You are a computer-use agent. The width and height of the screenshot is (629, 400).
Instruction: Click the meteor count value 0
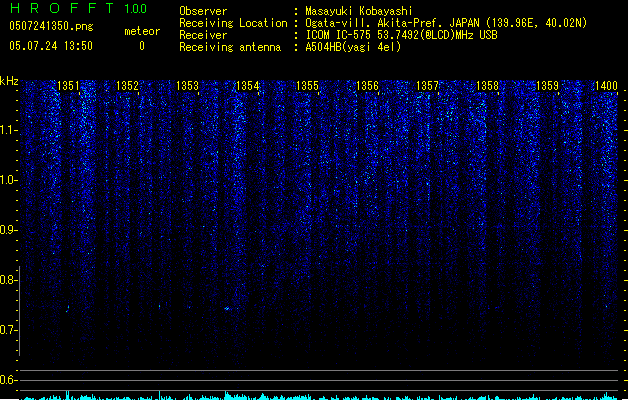[142, 46]
